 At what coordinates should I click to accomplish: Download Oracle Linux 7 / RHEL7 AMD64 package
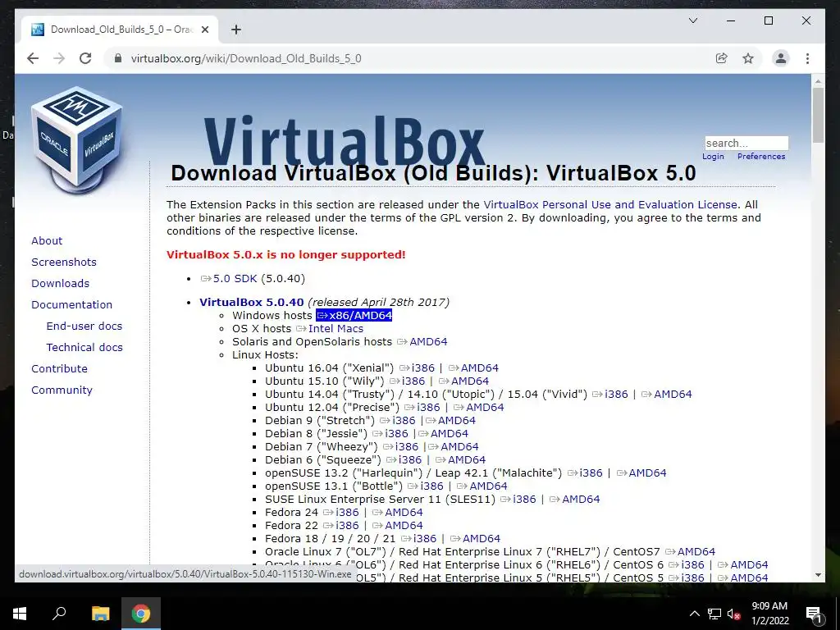click(x=690, y=552)
